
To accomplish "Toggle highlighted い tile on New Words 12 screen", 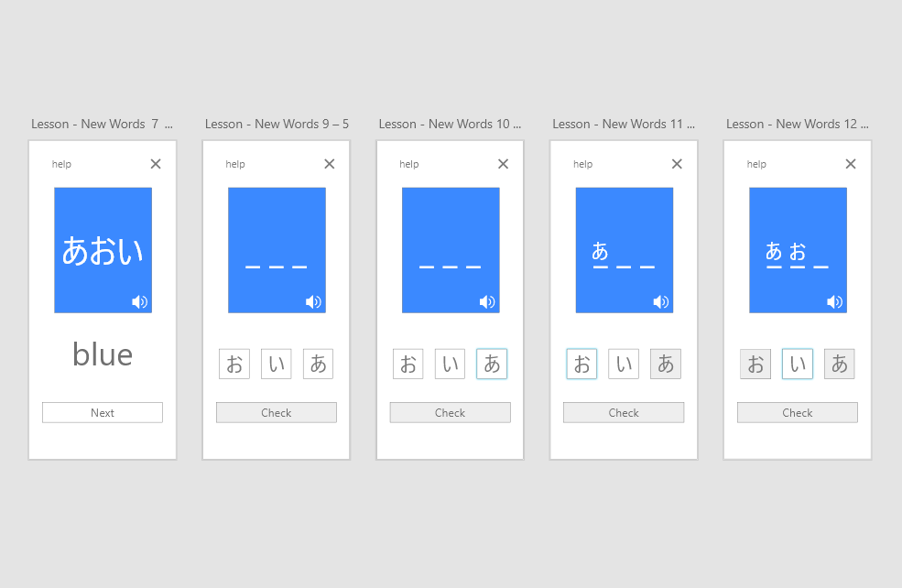I will click(798, 364).
